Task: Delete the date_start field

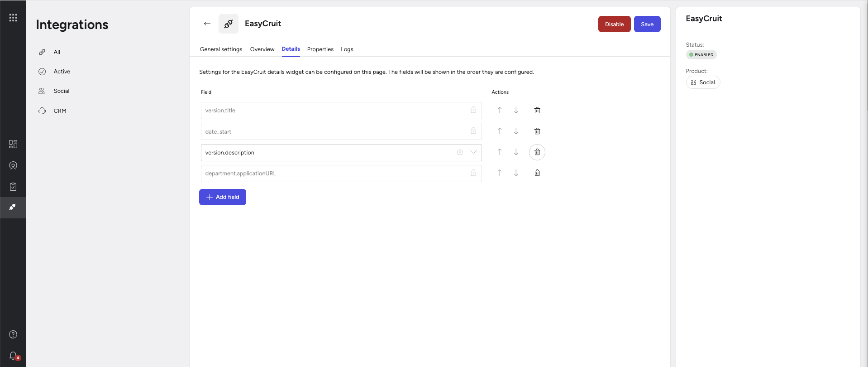Action: pos(537,131)
